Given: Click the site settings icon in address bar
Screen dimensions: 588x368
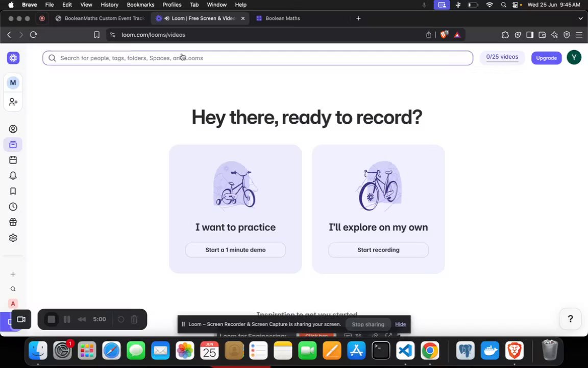Looking at the screenshot, I should tap(112, 35).
